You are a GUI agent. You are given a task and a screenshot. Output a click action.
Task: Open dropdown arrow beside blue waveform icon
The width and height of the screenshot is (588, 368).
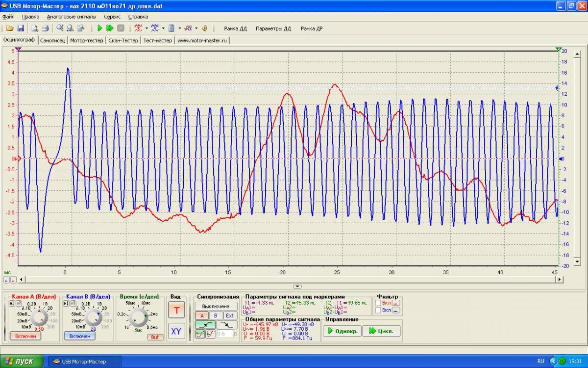tap(163, 28)
